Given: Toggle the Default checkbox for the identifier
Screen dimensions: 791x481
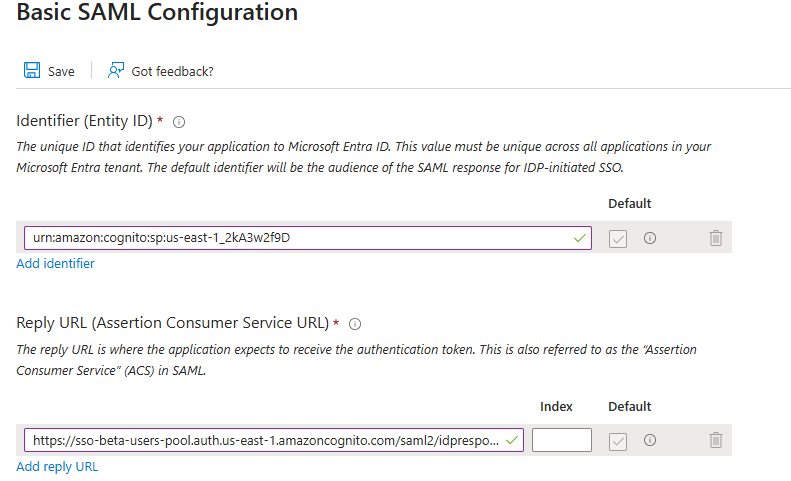Looking at the screenshot, I should (618, 239).
